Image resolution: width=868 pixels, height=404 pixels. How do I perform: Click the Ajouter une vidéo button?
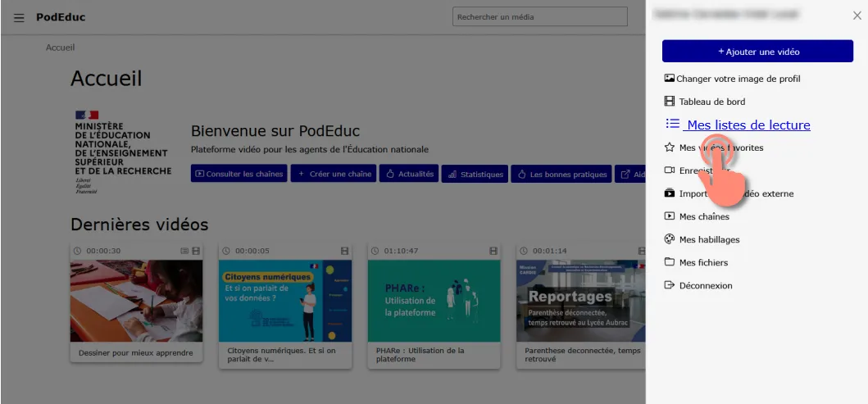click(x=757, y=52)
